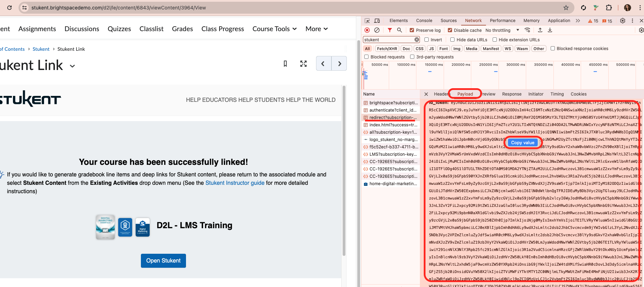Expand the Course Tools menu
The height and width of the screenshot is (287, 644).
(274, 29)
